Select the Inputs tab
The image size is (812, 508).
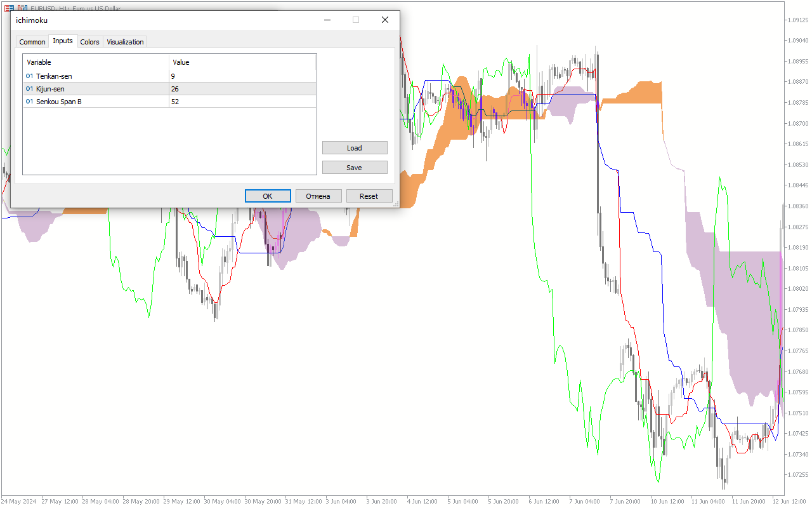pyautogui.click(x=63, y=41)
